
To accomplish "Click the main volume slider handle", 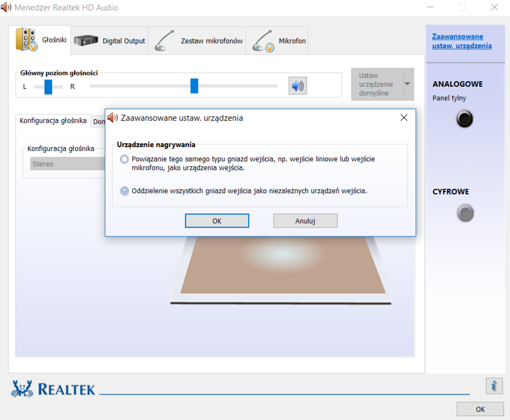I will tap(194, 86).
